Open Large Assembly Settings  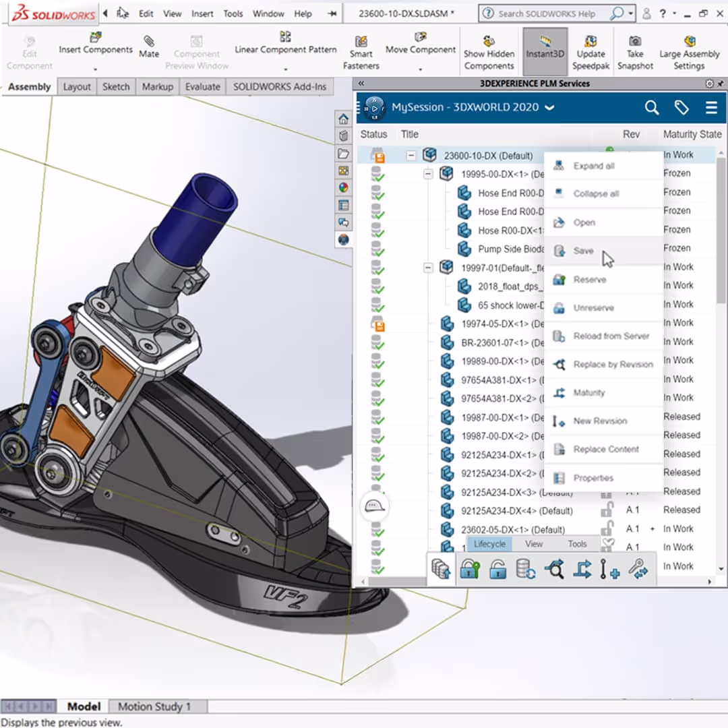coord(690,53)
